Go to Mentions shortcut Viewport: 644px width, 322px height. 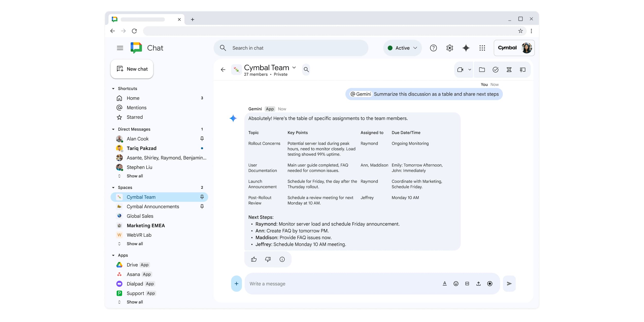click(x=136, y=108)
